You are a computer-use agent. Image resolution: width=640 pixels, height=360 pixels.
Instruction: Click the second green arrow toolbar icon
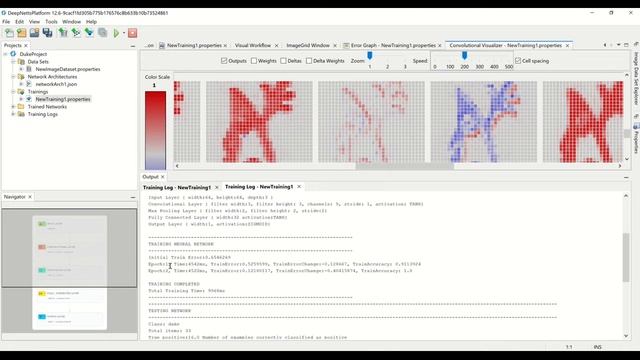click(x=76, y=33)
